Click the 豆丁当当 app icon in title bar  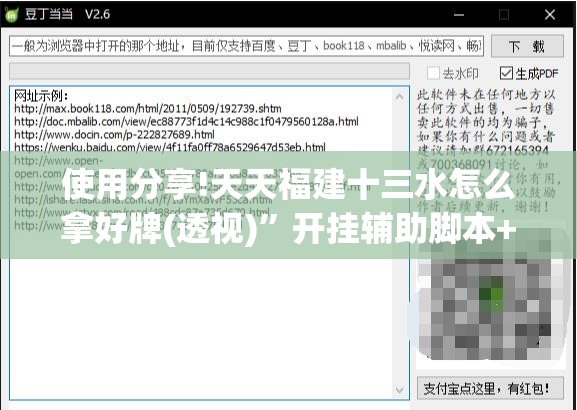pyautogui.click(x=11, y=15)
